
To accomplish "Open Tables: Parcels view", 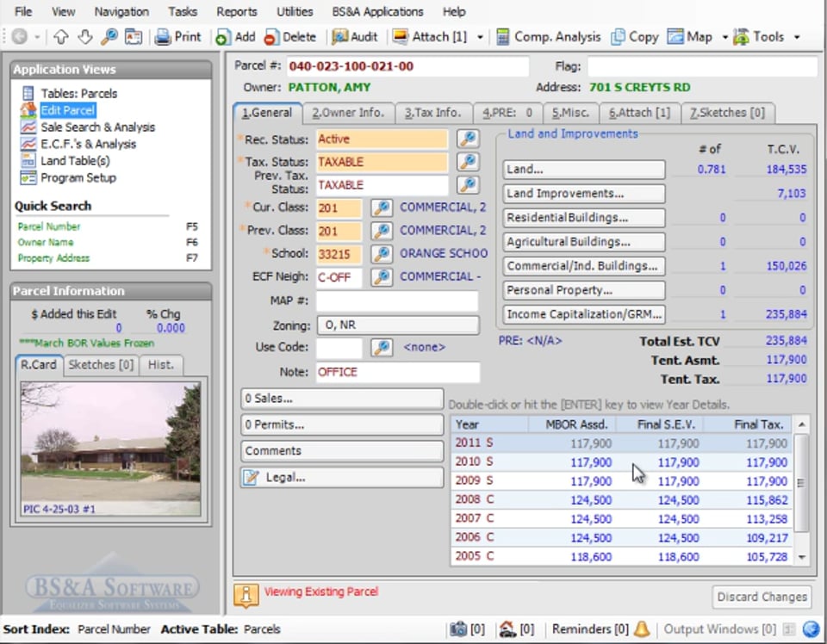I will click(x=79, y=93).
